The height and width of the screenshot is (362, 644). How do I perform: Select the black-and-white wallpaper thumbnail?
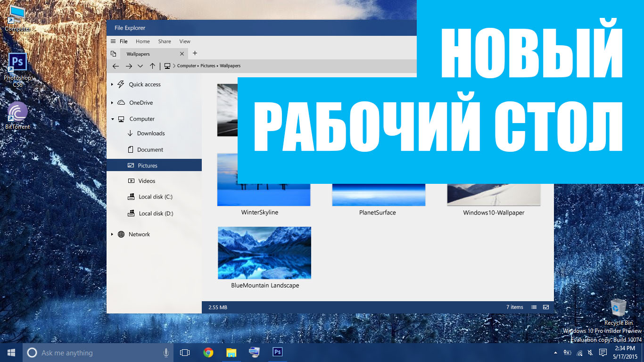click(228, 110)
